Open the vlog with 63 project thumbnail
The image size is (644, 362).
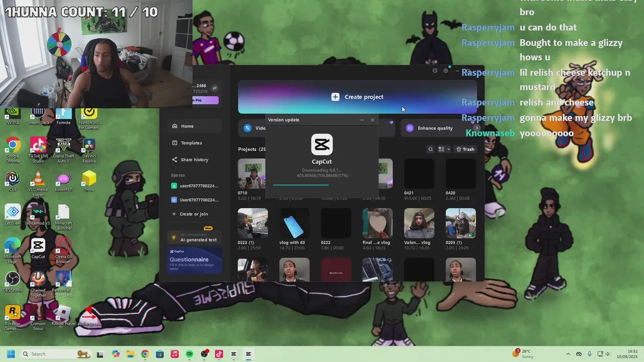point(294,223)
